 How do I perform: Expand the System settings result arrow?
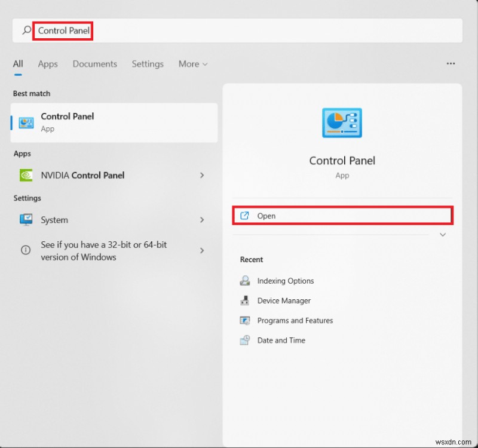pos(202,220)
